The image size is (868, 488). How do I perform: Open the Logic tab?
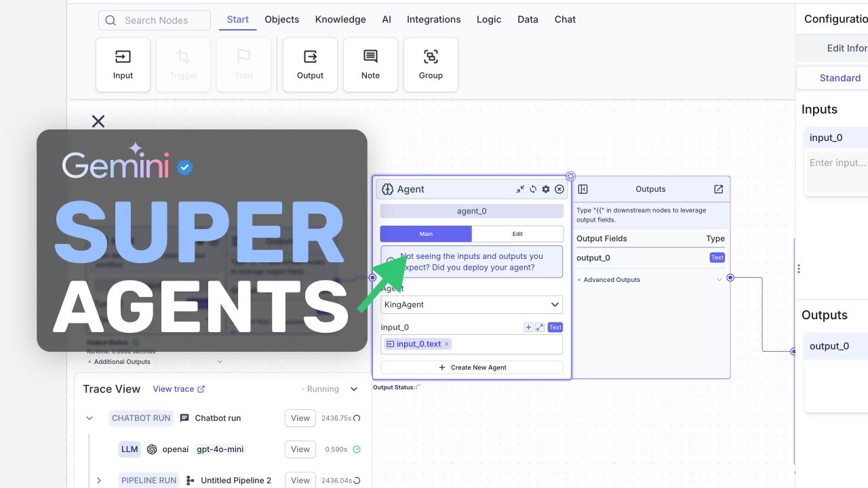[489, 20]
